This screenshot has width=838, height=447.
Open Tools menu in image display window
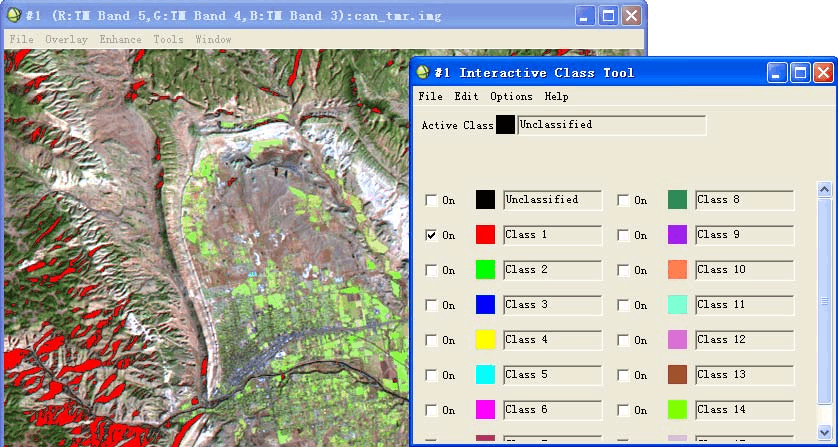(x=168, y=40)
